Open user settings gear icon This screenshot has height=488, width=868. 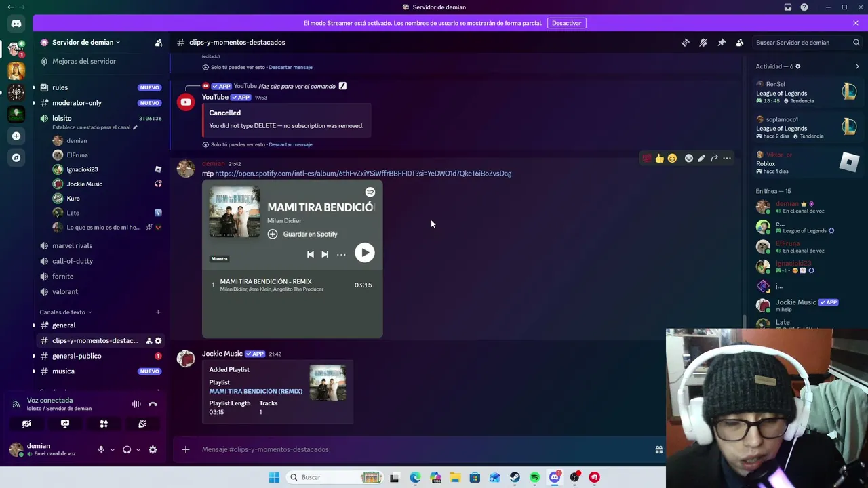pyautogui.click(x=153, y=449)
